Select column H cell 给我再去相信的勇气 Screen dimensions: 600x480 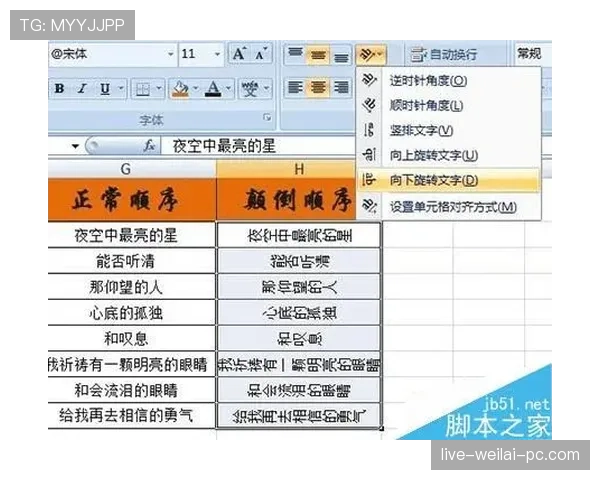(x=299, y=416)
